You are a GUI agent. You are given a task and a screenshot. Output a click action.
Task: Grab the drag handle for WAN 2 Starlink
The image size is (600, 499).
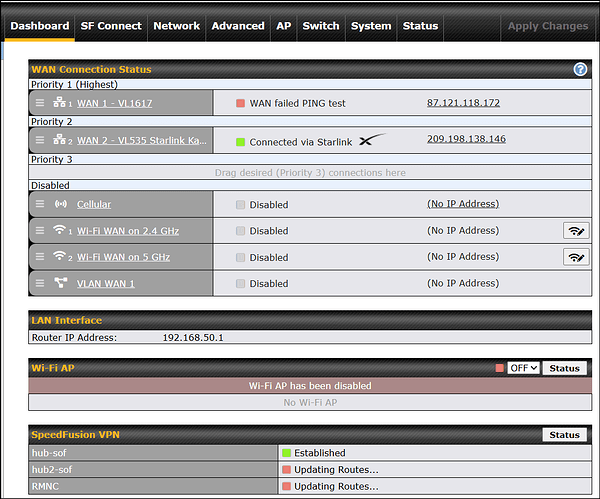click(x=40, y=140)
